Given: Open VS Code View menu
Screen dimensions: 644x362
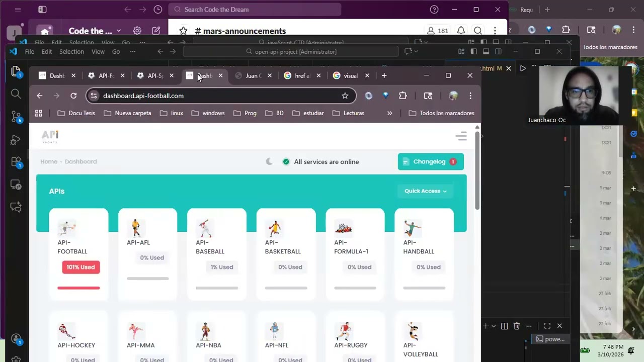Looking at the screenshot, I should click(x=98, y=51).
